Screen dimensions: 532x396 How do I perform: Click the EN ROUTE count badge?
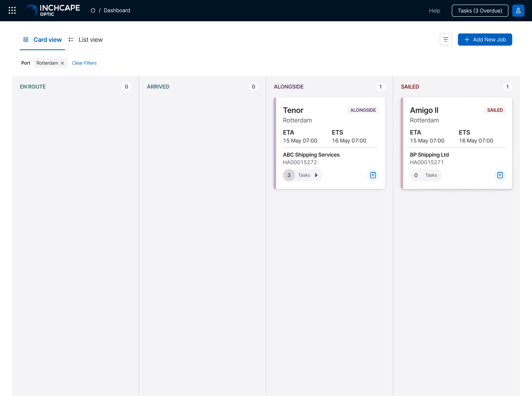pyautogui.click(x=126, y=87)
